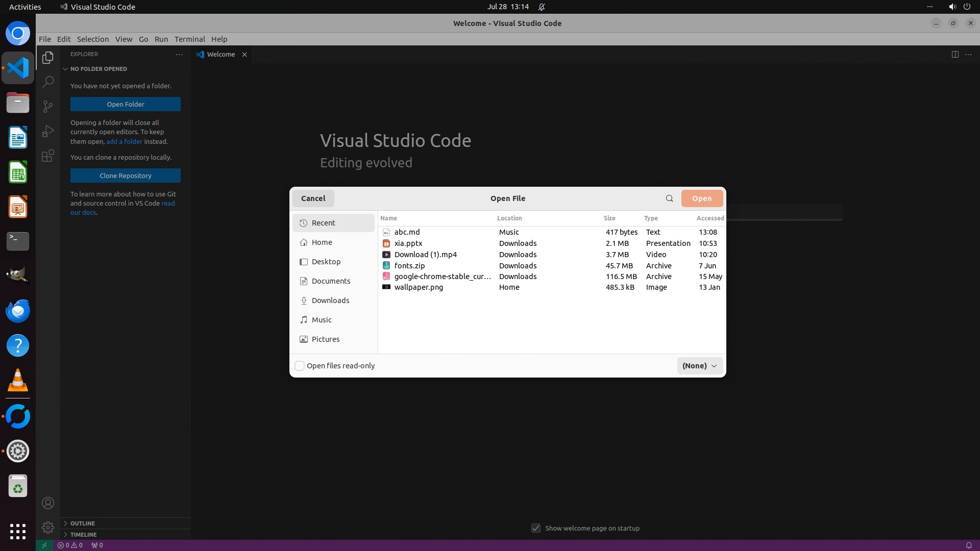This screenshot has height=551, width=980.
Task: Open Manage gear icon in activity bar
Action: point(48,527)
